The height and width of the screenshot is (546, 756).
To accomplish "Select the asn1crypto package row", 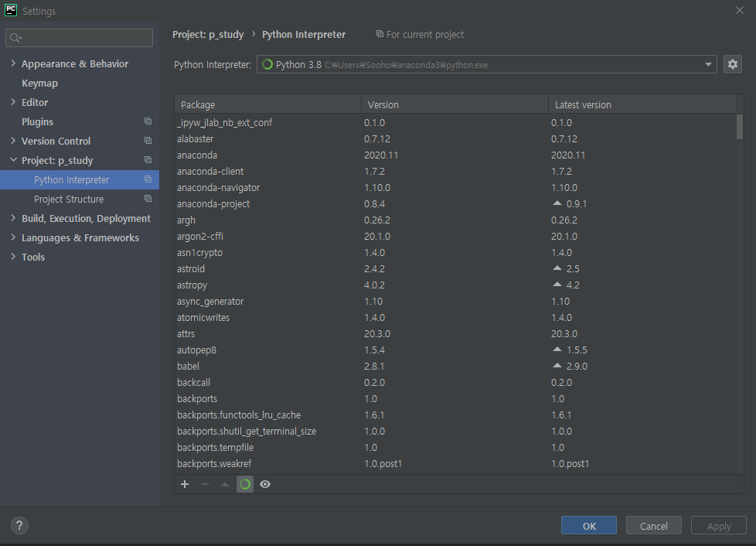I will tap(455, 252).
